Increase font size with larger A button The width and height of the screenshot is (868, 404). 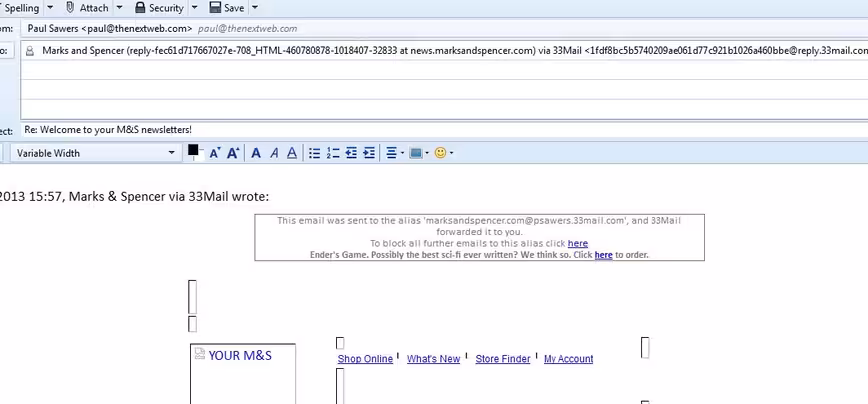point(233,153)
